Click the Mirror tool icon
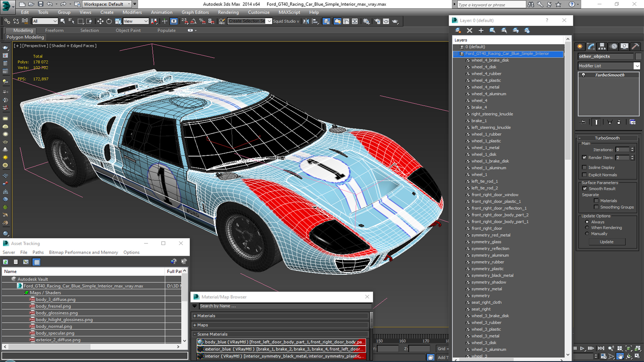The height and width of the screenshot is (362, 644). click(306, 21)
